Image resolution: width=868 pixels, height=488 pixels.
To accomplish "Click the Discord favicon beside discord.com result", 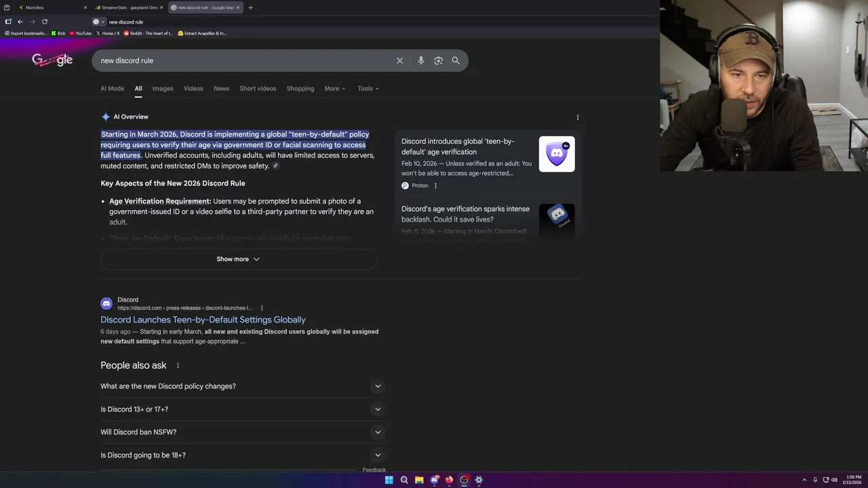I will 106,304.
